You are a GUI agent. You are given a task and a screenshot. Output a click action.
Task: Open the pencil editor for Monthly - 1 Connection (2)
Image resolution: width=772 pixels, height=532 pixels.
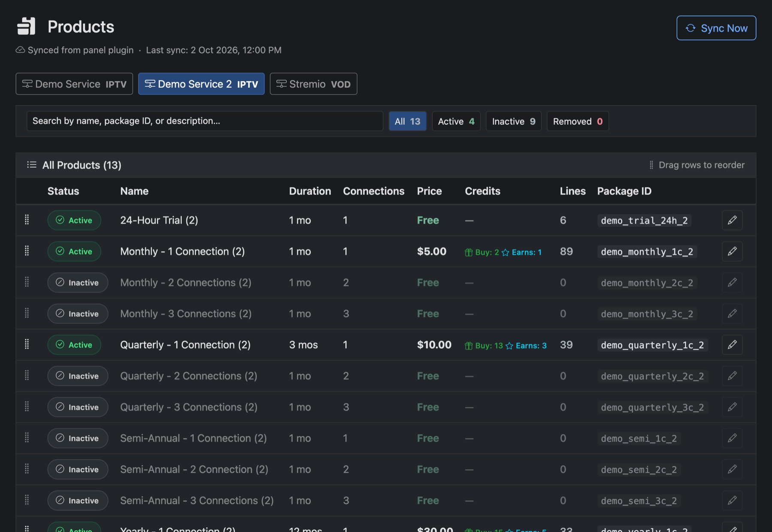(732, 251)
